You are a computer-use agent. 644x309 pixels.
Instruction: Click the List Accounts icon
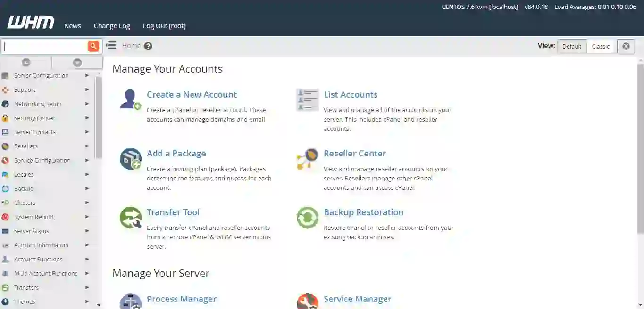(308, 99)
